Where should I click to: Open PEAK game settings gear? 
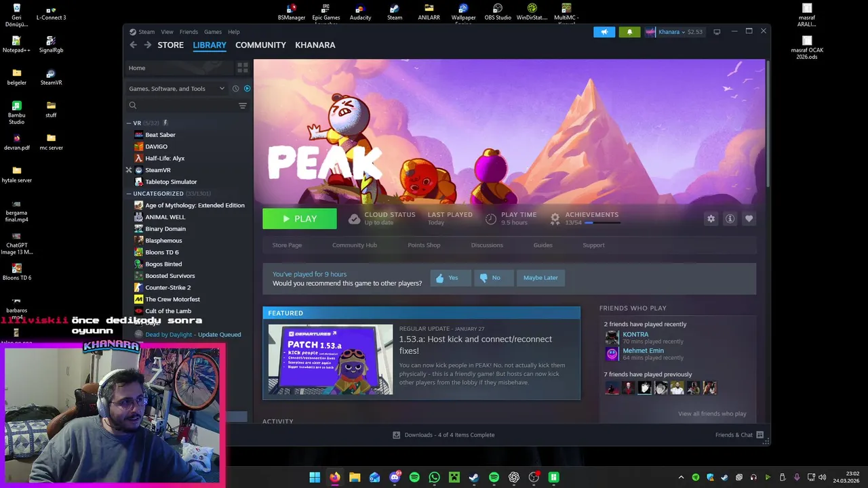(711, 218)
